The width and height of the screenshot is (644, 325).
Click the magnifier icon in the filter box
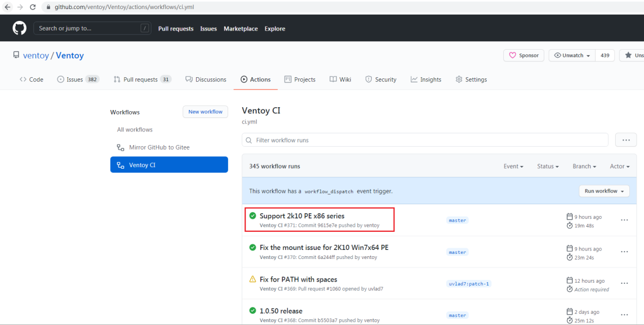click(x=248, y=140)
